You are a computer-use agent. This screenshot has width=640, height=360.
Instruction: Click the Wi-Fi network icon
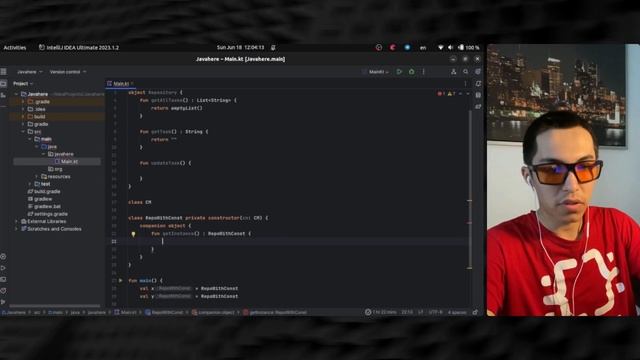click(x=440, y=48)
